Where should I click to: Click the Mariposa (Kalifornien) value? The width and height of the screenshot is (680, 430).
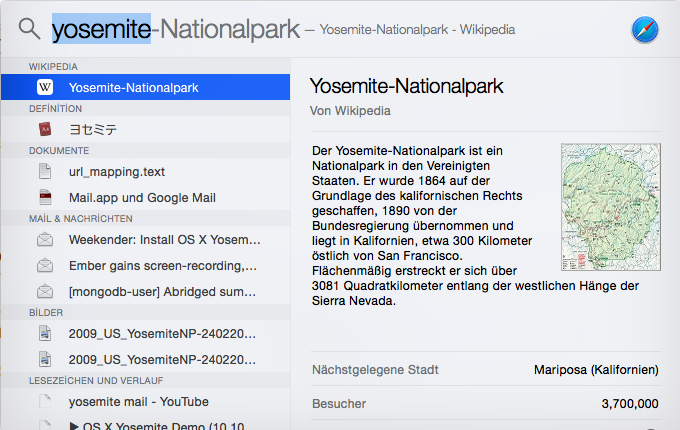click(596, 370)
